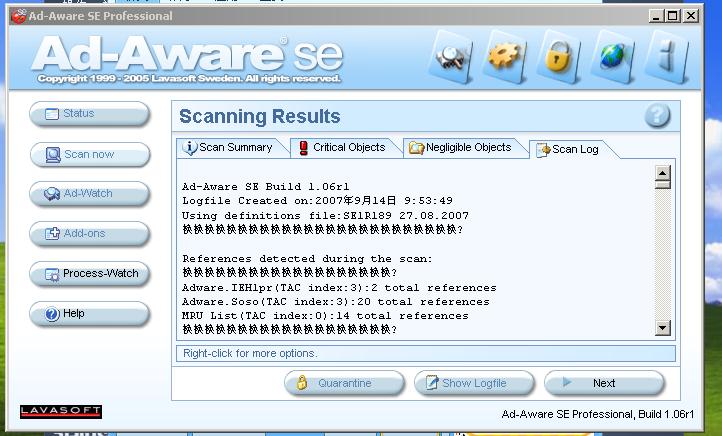This screenshot has height=436, width=722.
Task: Open the Status sidebar button
Action: click(89, 114)
